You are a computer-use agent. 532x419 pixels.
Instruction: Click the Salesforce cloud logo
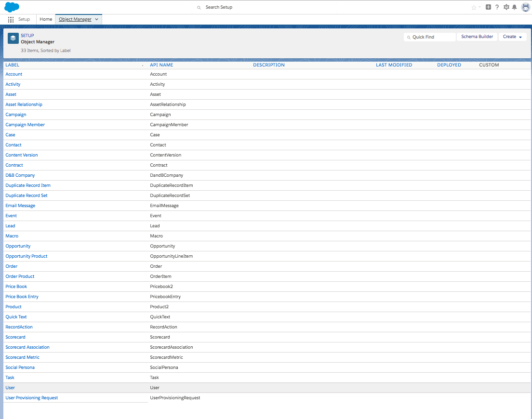coord(12,7)
